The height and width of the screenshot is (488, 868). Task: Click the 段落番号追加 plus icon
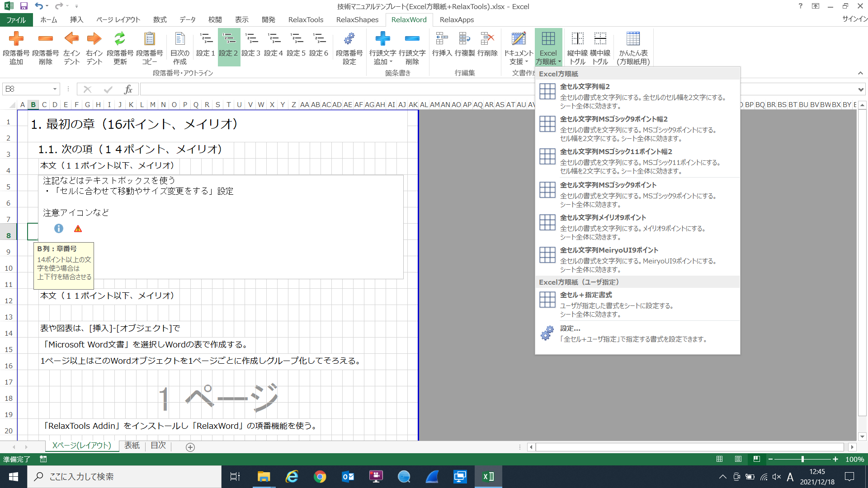(x=16, y=39)
